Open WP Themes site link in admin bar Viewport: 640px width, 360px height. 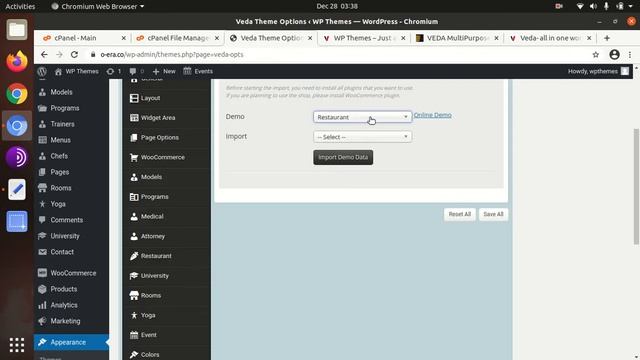click(x=76, y=71)
